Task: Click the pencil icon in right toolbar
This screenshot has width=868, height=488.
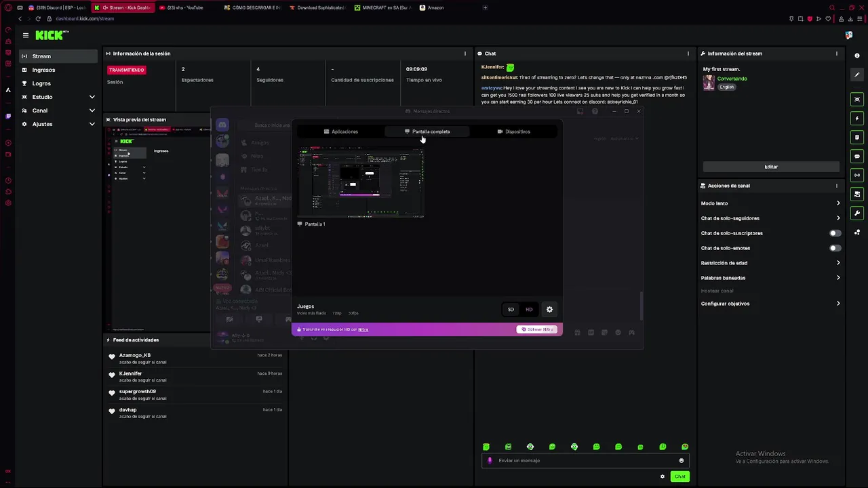Action: [x=857, y=75]
